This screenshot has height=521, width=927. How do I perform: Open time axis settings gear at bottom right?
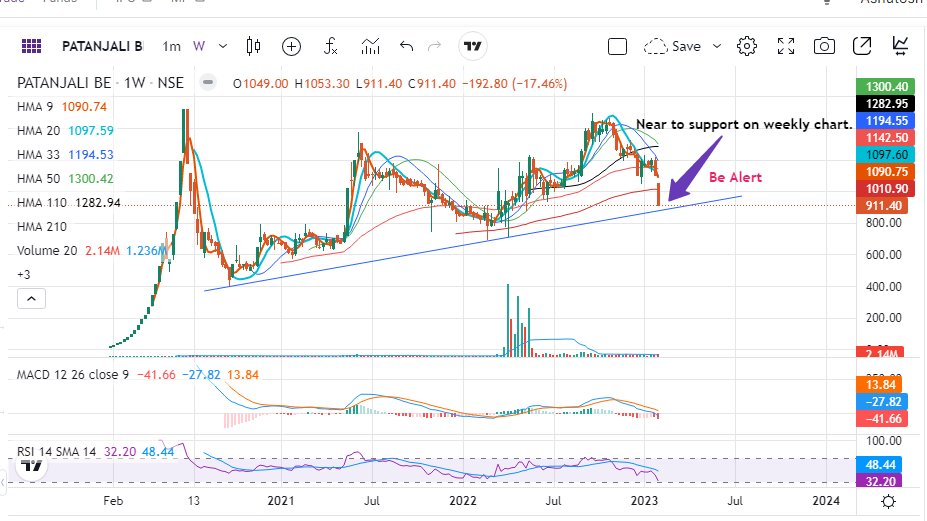tap(888, 501)
